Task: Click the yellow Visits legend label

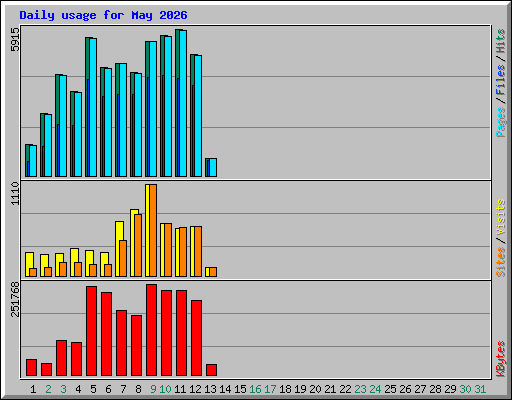Action: coord(501,217)
